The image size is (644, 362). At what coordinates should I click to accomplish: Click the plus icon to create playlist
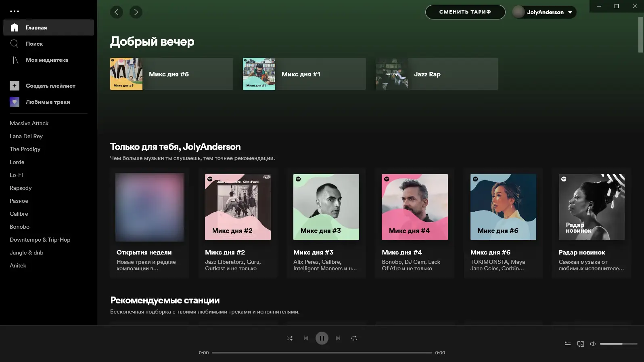coord(15,86)
